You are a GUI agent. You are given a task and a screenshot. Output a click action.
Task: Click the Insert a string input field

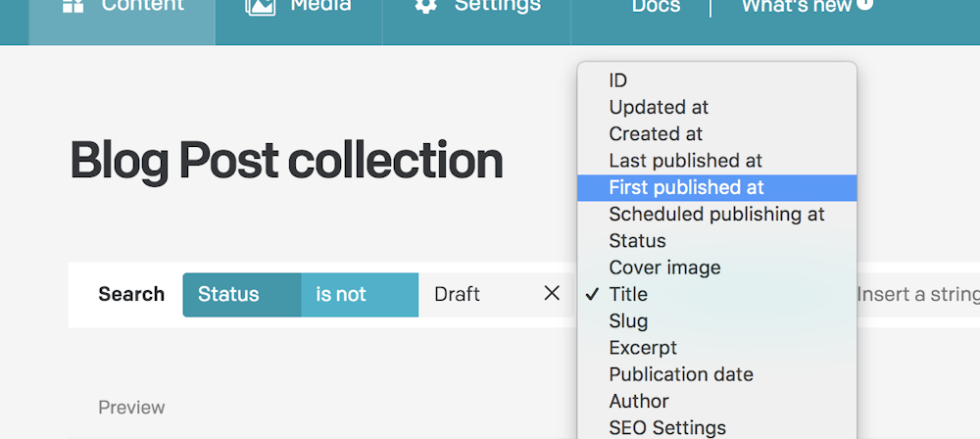coord(918,295)
